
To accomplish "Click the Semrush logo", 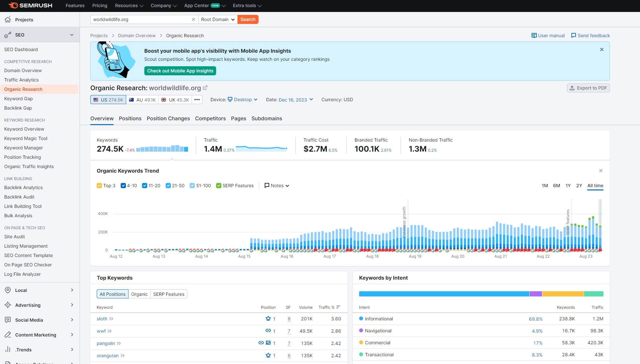I will [x=30, y=5].
